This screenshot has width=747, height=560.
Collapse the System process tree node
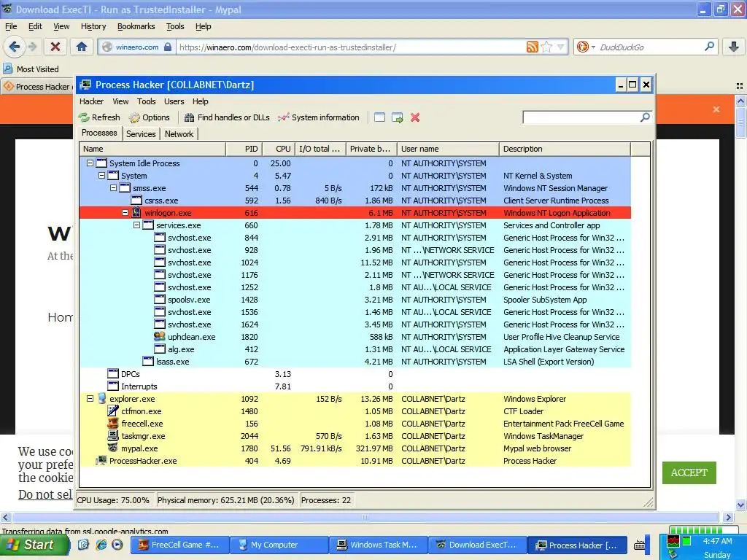pyautogui.click(x=101, y=176)
